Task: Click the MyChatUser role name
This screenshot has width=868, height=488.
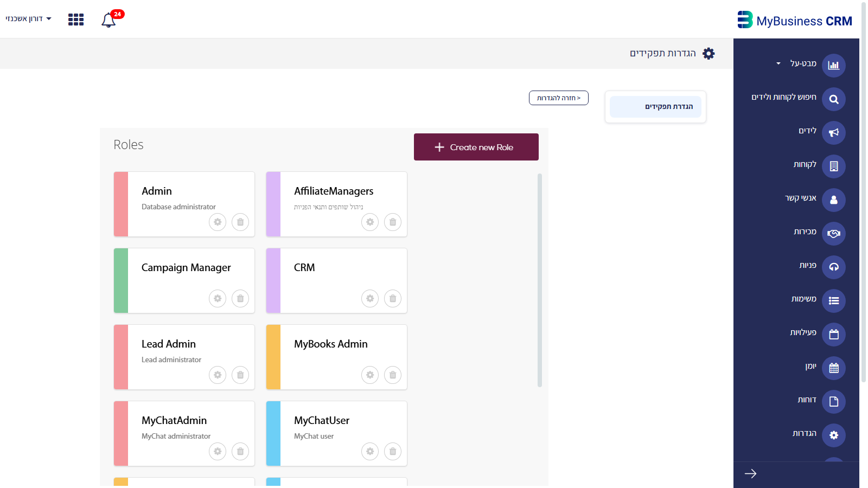Action: pos(322,420)
